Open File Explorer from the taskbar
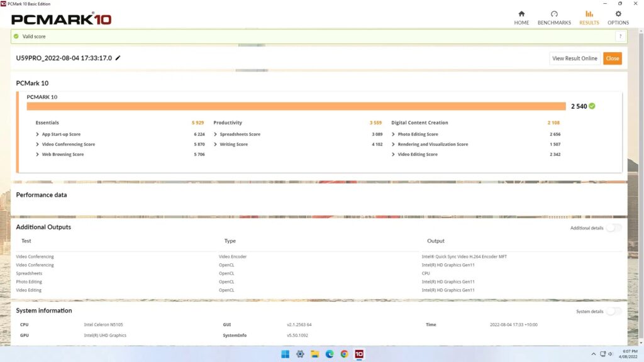This screenshot has width=644, height=362. (315, 354)
